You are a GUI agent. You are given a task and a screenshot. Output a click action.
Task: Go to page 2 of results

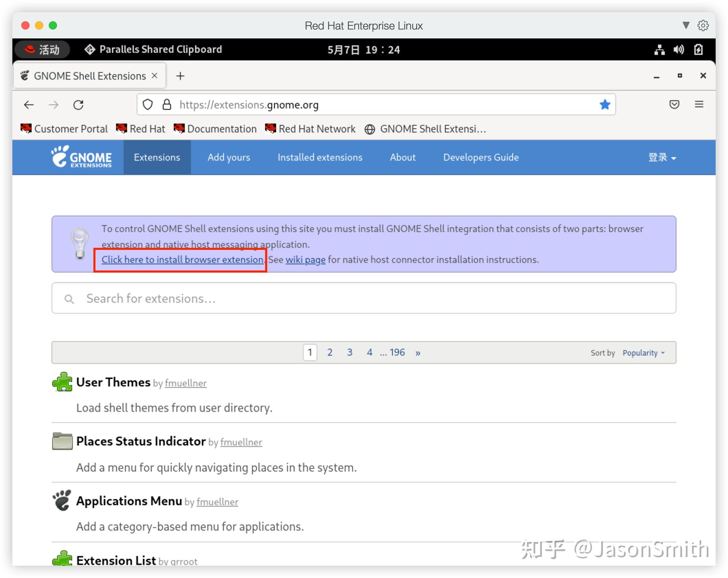330,352
